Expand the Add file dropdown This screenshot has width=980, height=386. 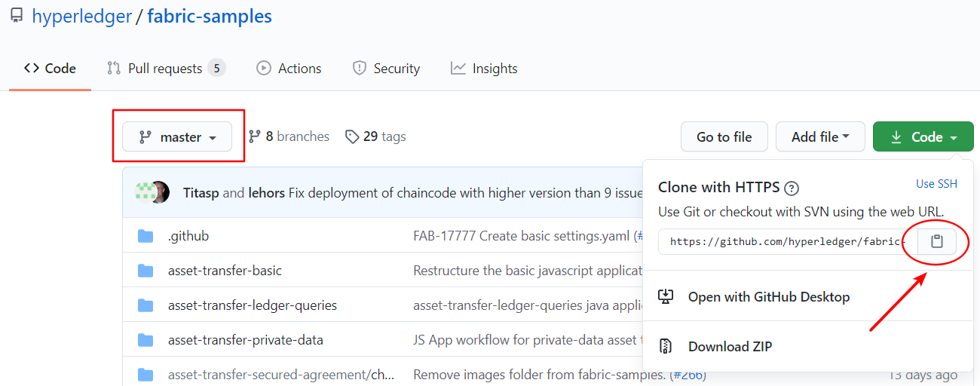(820, 137)
